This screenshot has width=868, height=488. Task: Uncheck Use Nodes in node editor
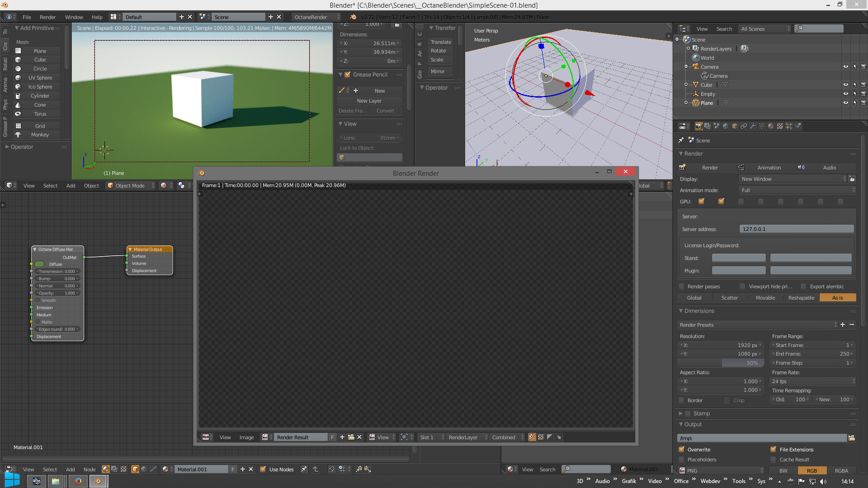[x=263, y=469]
